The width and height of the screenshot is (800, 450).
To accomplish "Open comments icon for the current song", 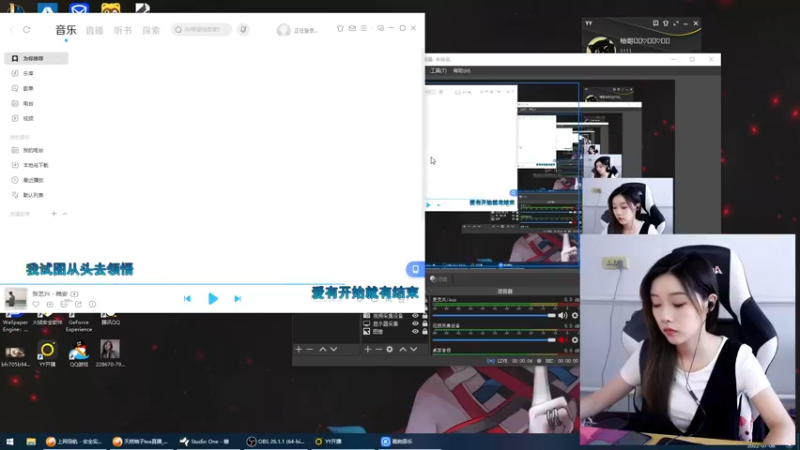I will point(64,304).
